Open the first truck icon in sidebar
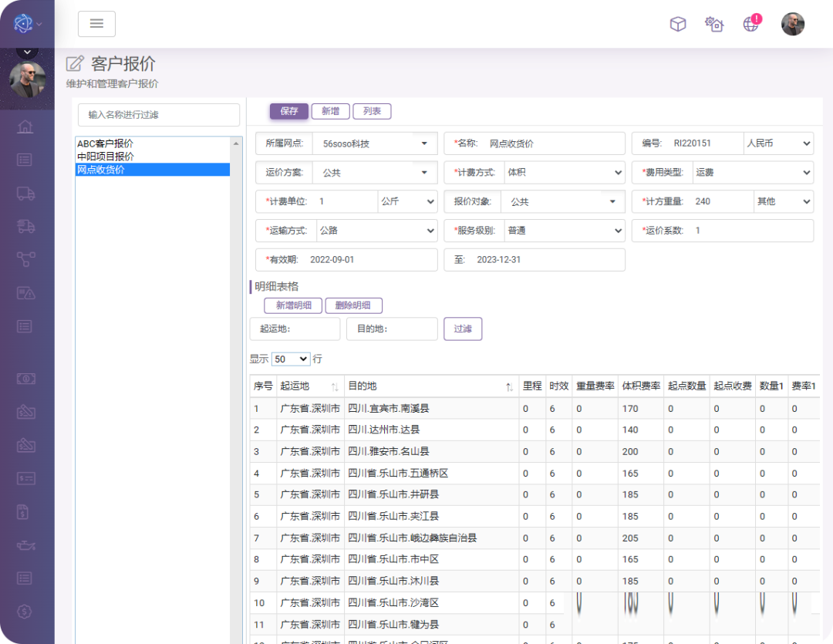 click(25, 193)
